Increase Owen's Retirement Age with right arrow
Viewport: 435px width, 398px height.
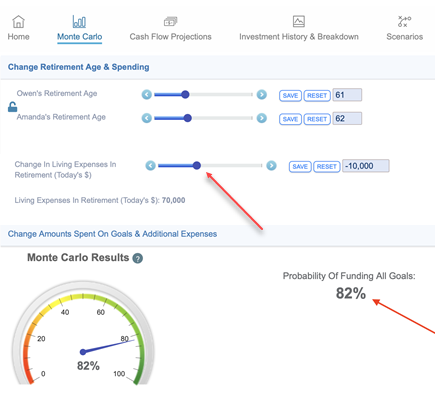pyautogui.click(x=262, y=95)
